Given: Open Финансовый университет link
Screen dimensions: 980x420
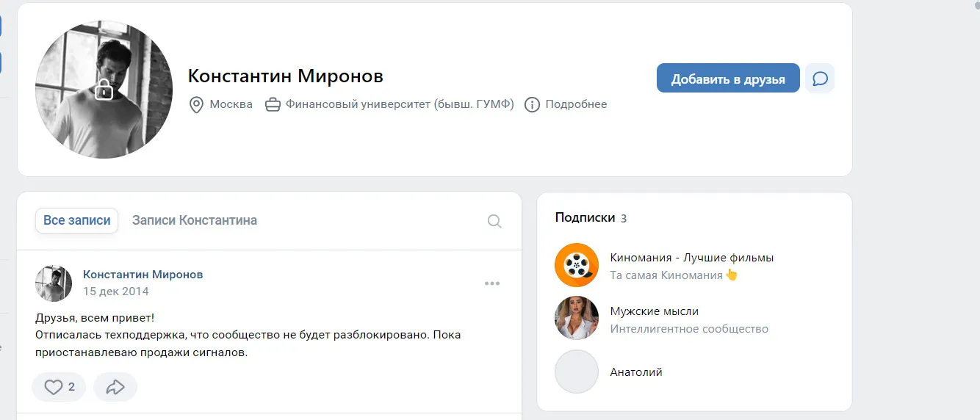Looking at the screenshot, I should click(400, 104).
